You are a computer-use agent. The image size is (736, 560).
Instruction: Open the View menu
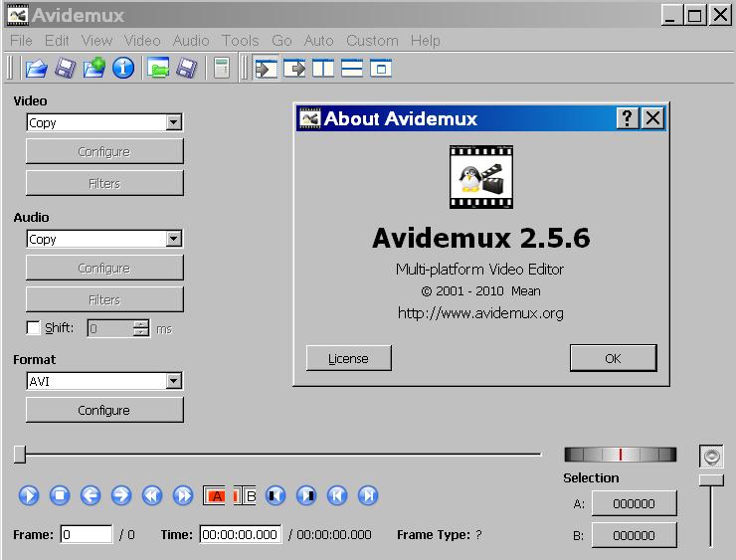click(x=96, y=41)
